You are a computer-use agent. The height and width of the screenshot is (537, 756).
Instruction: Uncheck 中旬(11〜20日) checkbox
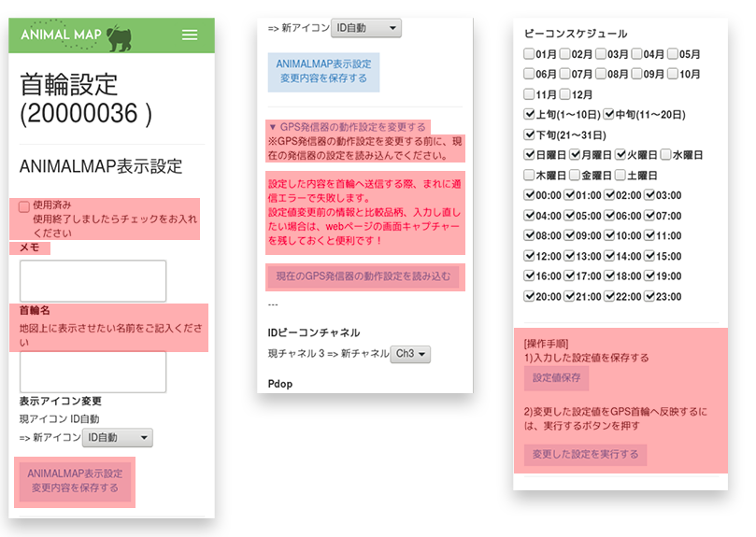(609, 114)
